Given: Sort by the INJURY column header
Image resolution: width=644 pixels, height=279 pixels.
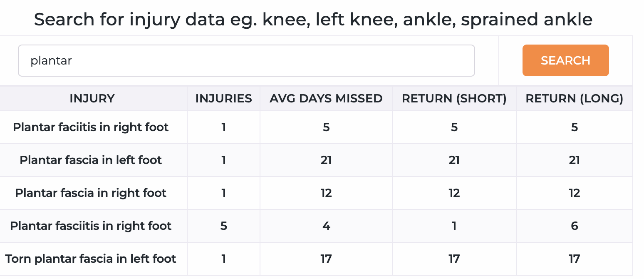Looking at the screenshot, I should pos(92,98).
